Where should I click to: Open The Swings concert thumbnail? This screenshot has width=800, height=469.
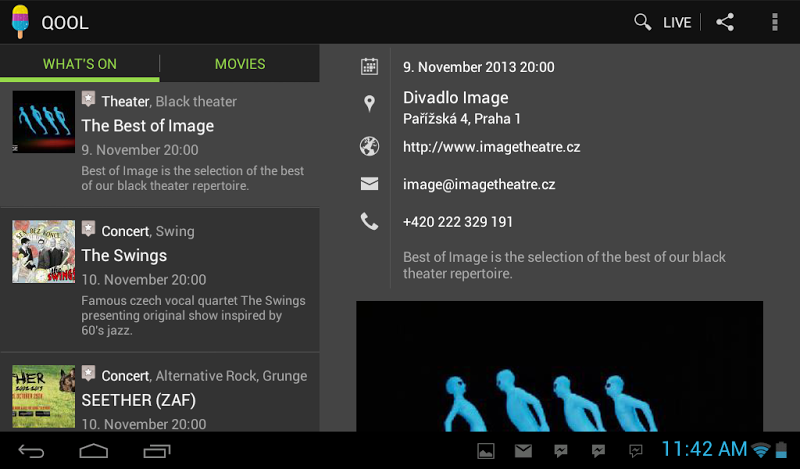click(43, 252)
